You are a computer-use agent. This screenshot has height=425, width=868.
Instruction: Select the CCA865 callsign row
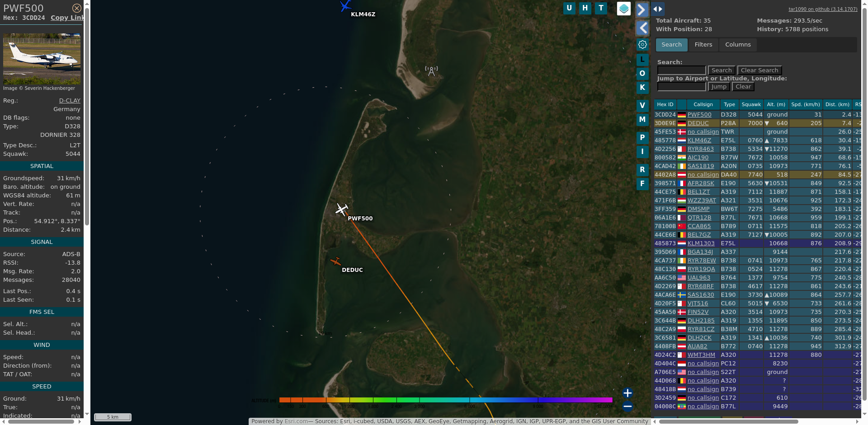pyautogui.click(x=699, y=226)
